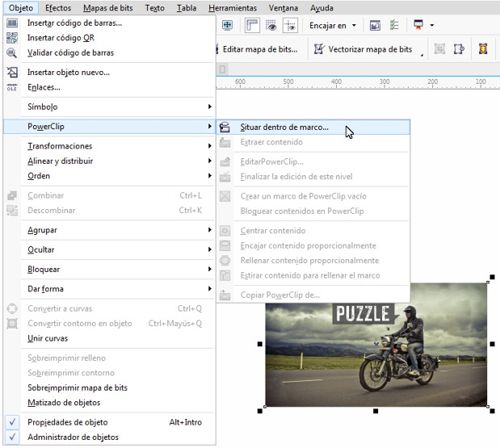Click the image options icon after Encajar en
This screenshot has height=448, width=500.
coord(375,25)
